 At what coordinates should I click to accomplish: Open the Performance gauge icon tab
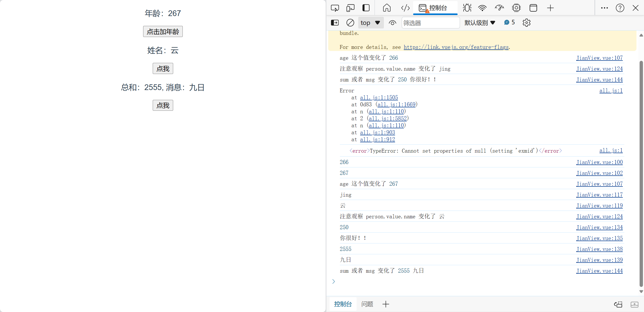[499, 8]
